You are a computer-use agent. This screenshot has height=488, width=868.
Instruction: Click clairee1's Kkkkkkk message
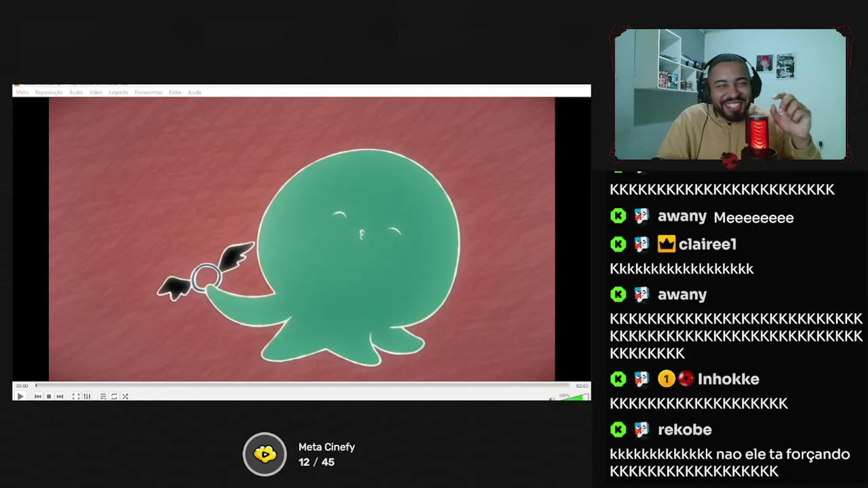coord(682,269)
